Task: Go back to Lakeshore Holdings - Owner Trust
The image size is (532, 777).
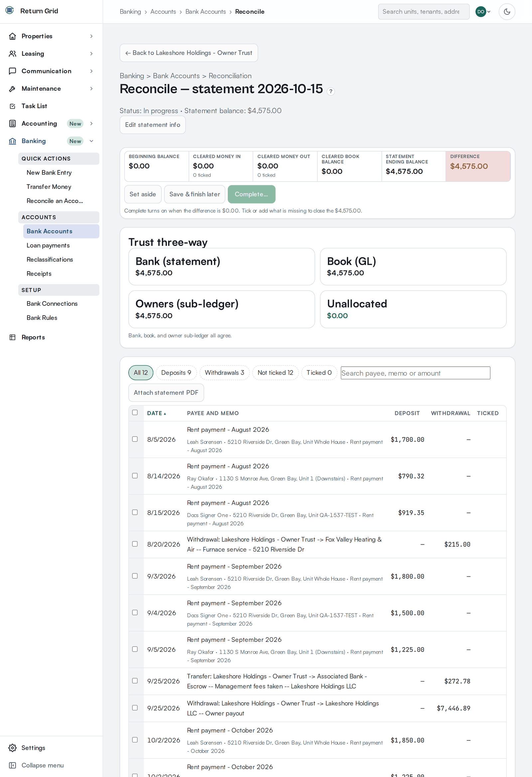Action: pos(189,53)
